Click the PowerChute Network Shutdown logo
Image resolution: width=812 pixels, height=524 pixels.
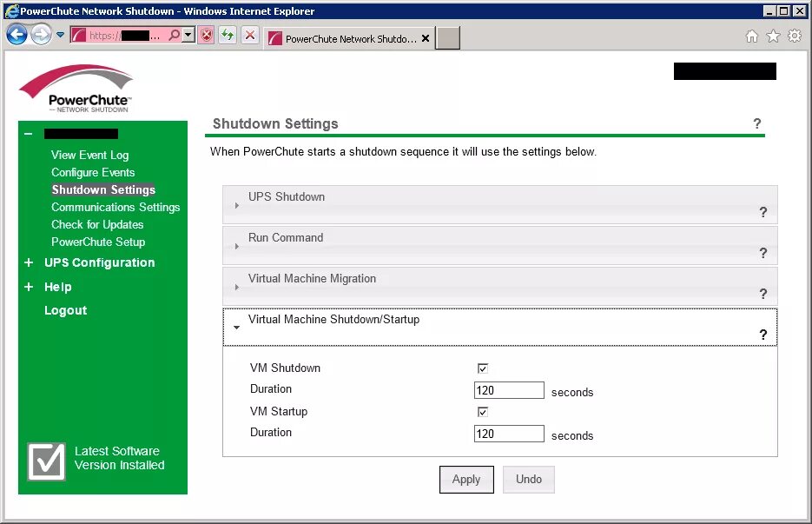tap(76, 88)
